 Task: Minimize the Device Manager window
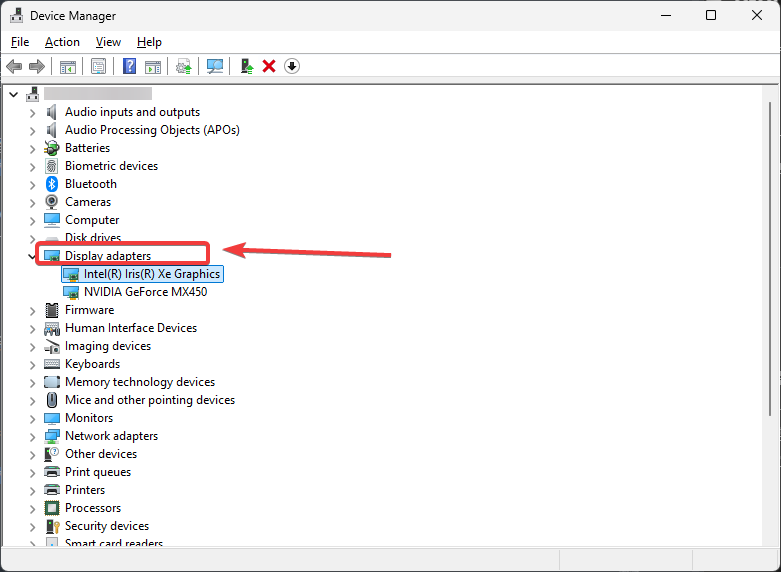(x=666, y=15)
